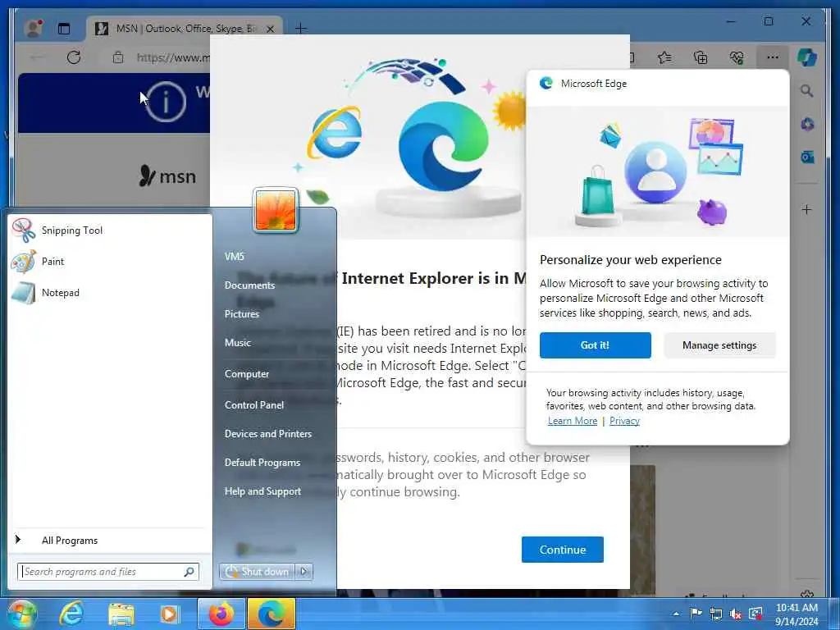Switch to Microsoft Edge on taskbar
The image size is (840, 630).
271,614
